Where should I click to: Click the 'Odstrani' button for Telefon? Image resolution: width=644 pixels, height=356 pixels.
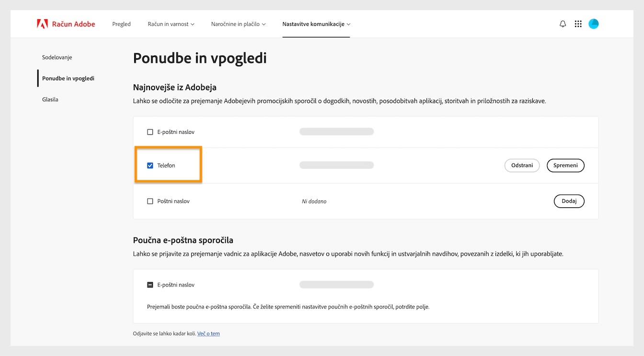tap(522, 165)
